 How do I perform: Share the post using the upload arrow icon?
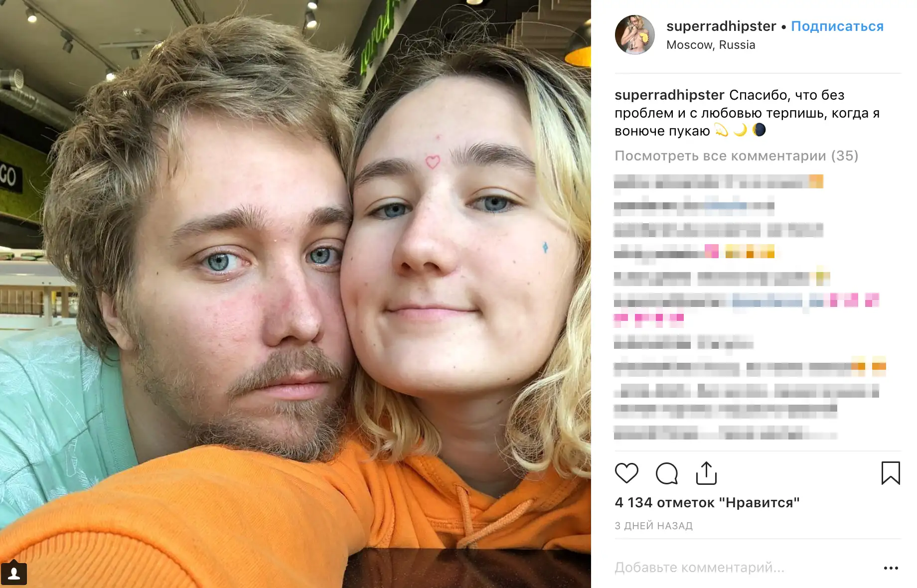(706, 473)
